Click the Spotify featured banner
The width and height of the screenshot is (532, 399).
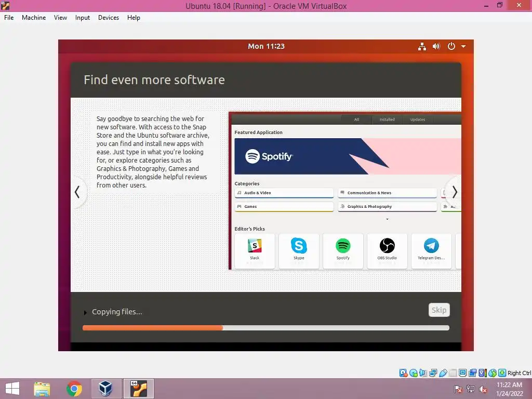[x=348, y=156]
